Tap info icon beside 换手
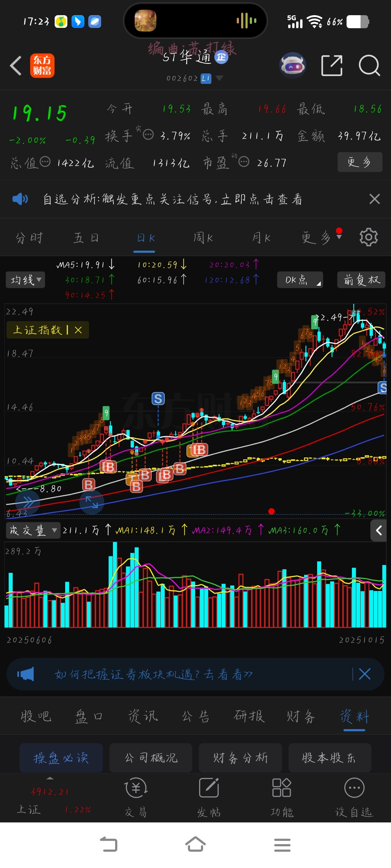This screenshot has width=391, height=868. coord(148,135)
